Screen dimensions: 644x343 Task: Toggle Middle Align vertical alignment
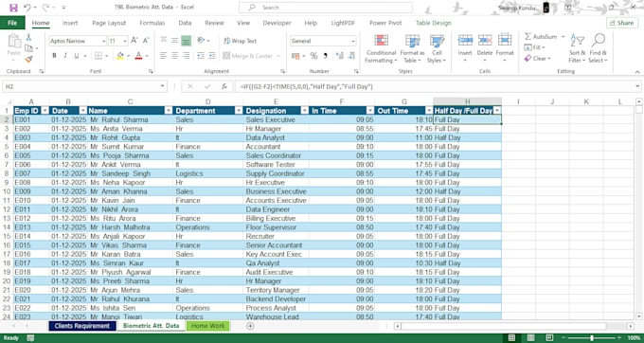175,40
